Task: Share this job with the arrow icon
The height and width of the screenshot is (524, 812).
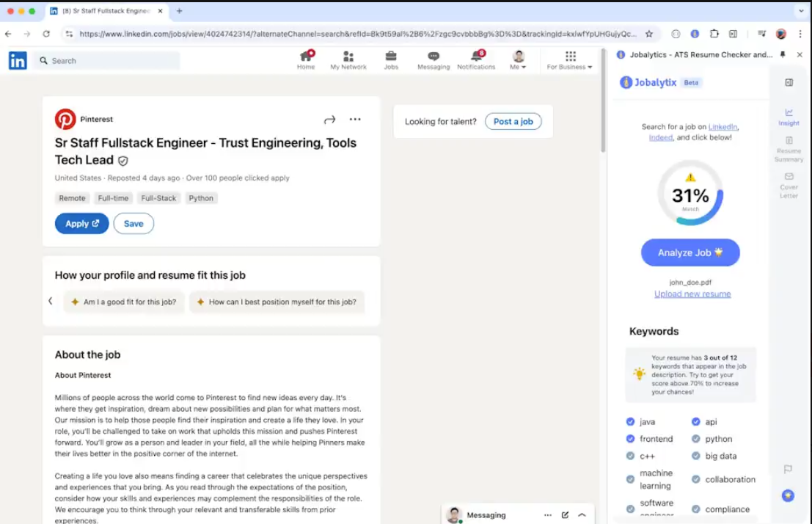Action: (329, 120)
